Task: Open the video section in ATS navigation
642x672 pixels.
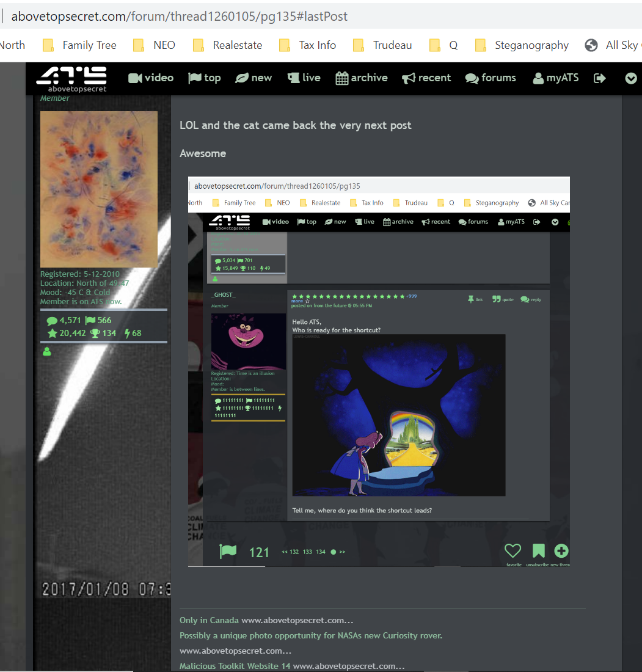Action: pos(151,78)
